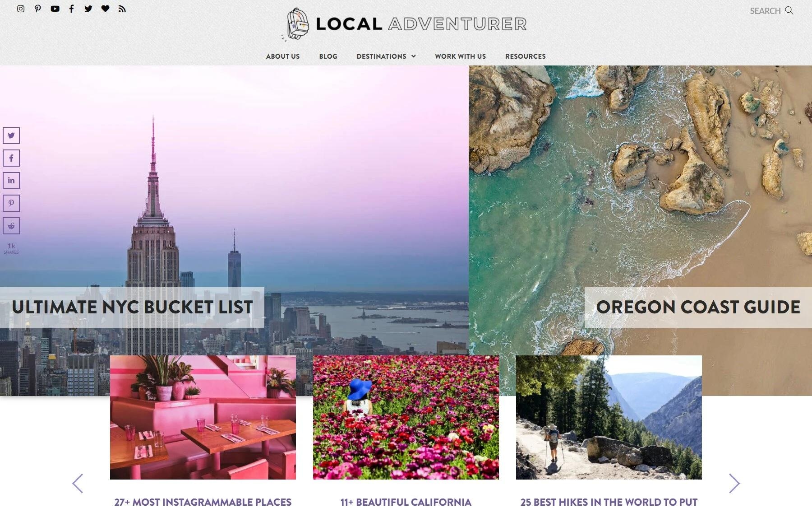This screenshot has height=508, width=812.
Task: Open the Oregon Coast Guide article
Action: [698, 308]
